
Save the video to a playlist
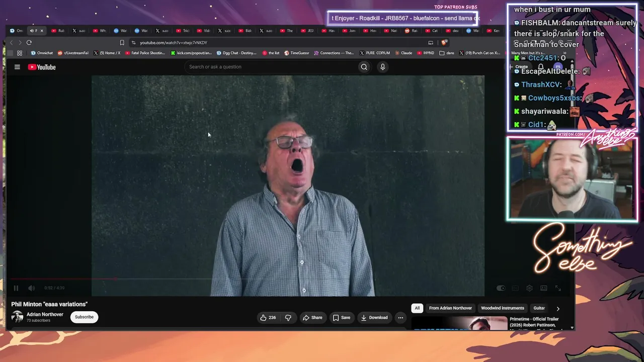pyautogui.click(x=342, y=318)
